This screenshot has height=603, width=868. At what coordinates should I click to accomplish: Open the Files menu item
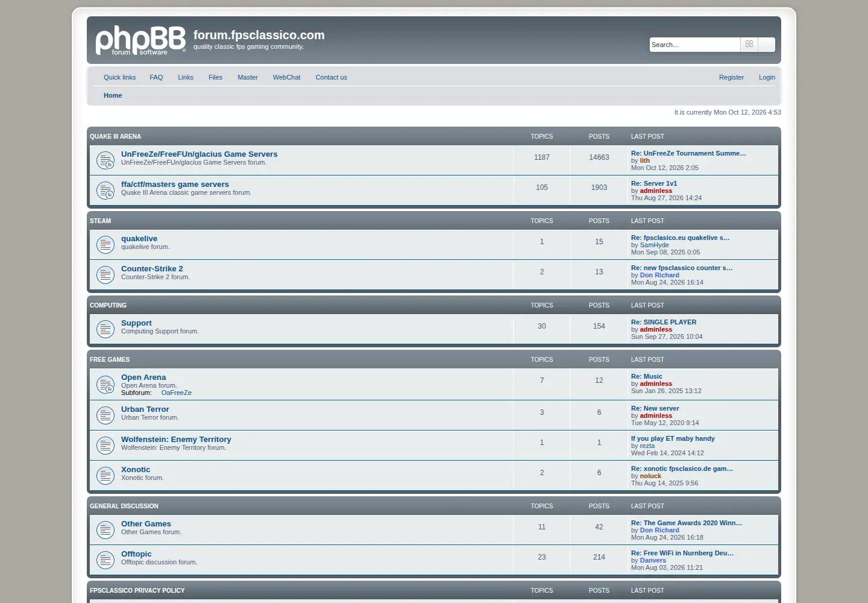(215, 77)
